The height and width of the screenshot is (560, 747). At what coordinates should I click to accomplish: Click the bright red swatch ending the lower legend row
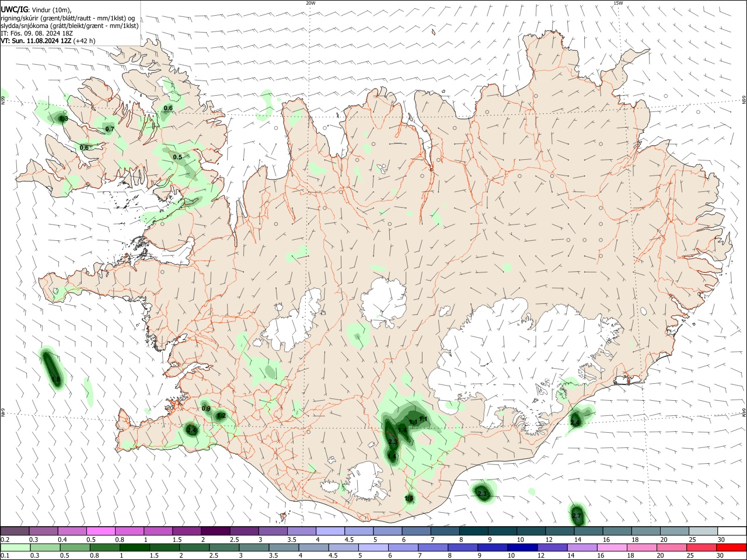pos(731,547)
